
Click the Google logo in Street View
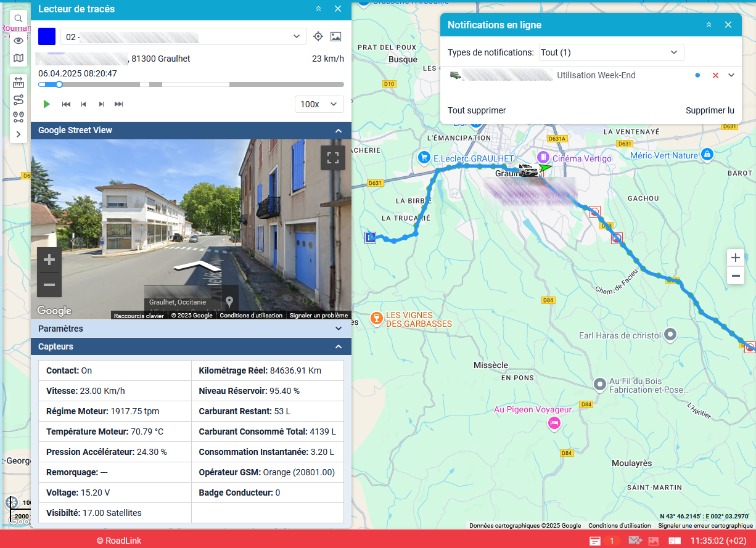click(54, 311)
